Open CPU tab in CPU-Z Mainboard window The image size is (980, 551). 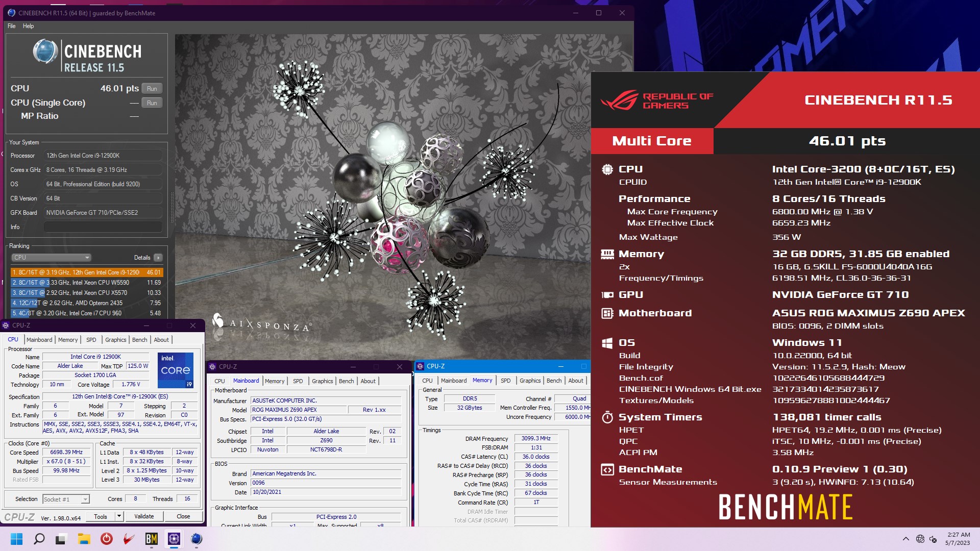click(x=219, y=381)
